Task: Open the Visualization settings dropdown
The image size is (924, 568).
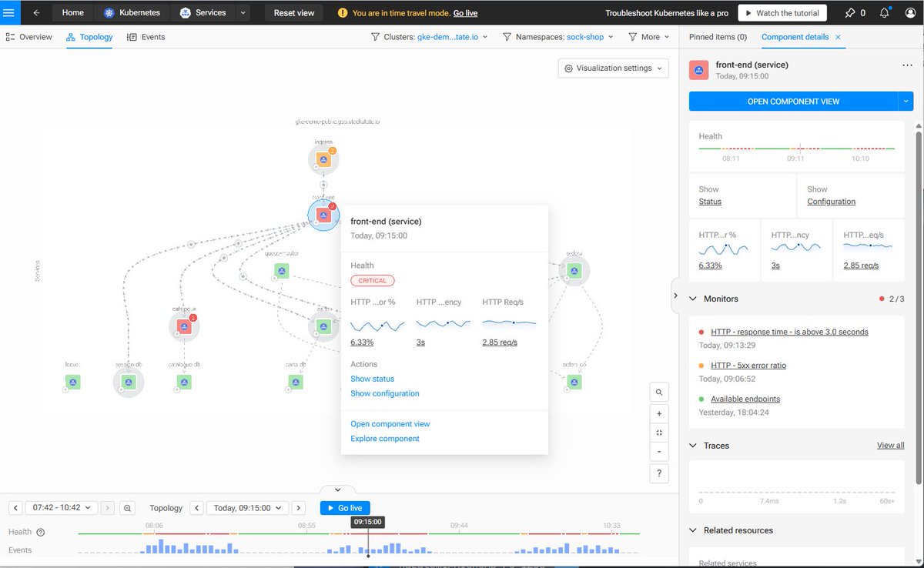Action: click(x=612, y=68)
